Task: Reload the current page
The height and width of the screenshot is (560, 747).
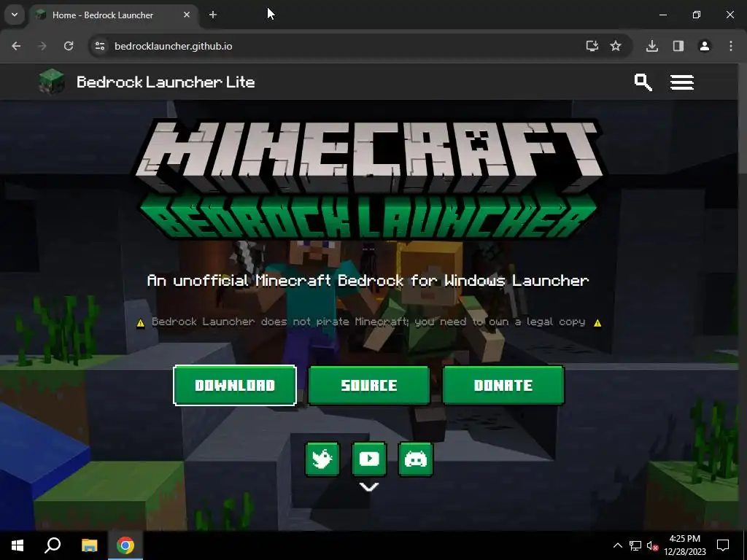Action: click(69, 46)
